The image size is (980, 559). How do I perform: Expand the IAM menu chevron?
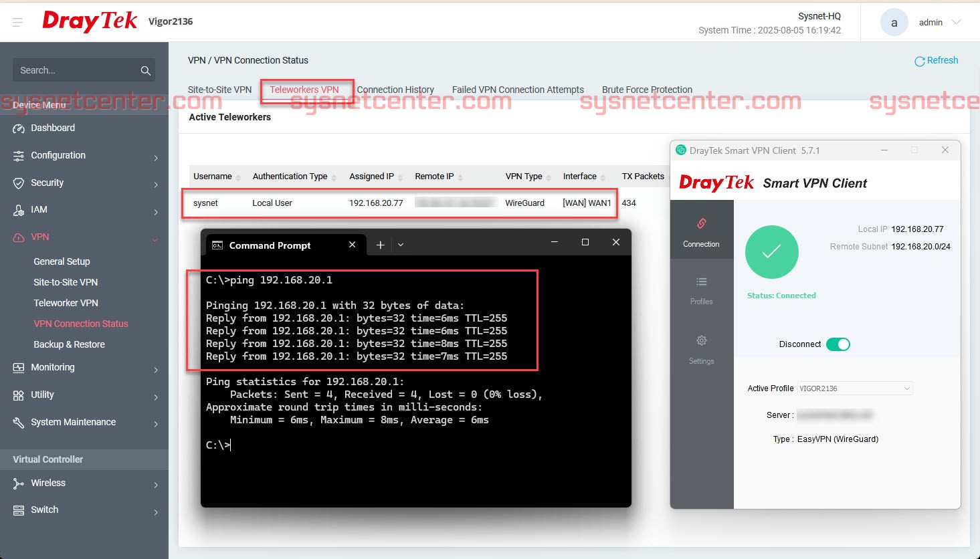click(x=156, y=212)
